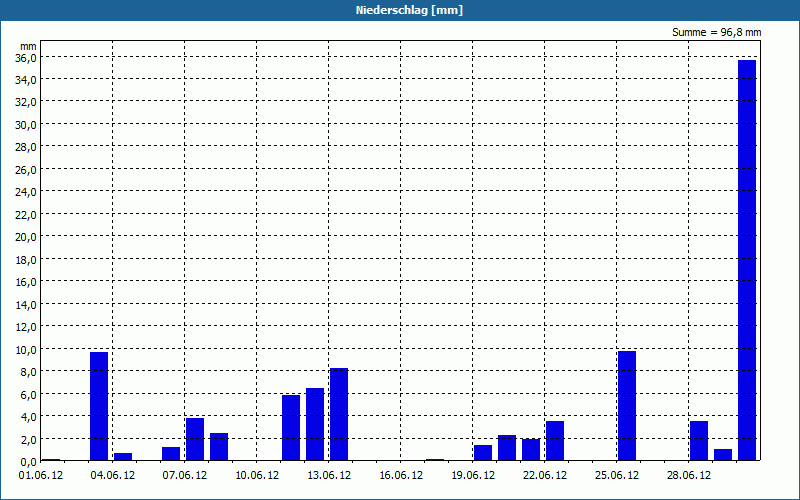Pick the 6,0 y-axis value
Screen dimensions: 800x500
(28, 394)
